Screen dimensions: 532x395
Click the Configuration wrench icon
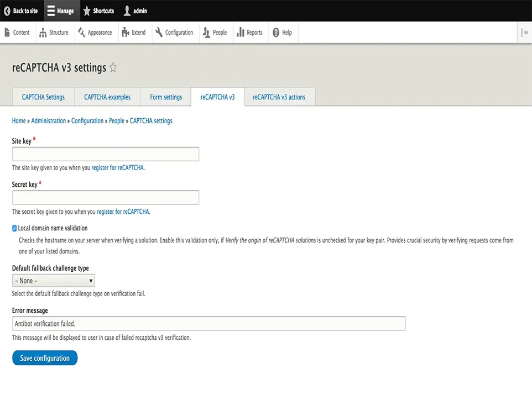[x=159, y=32]
